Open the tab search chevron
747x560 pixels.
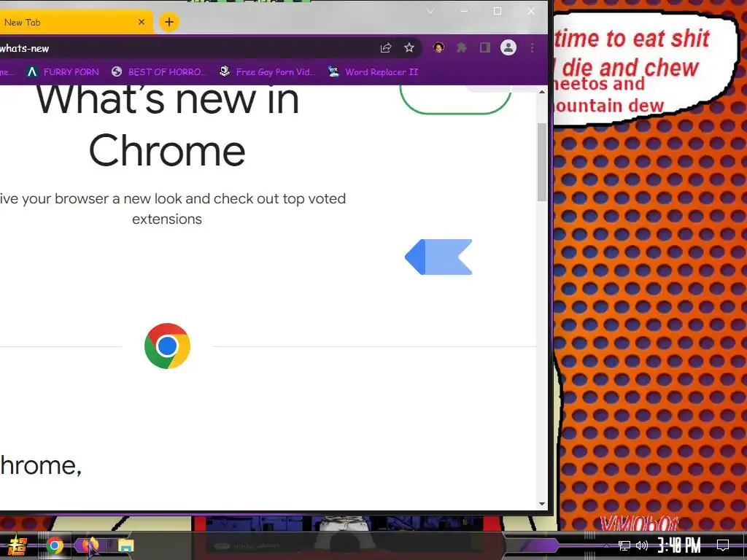430,12
